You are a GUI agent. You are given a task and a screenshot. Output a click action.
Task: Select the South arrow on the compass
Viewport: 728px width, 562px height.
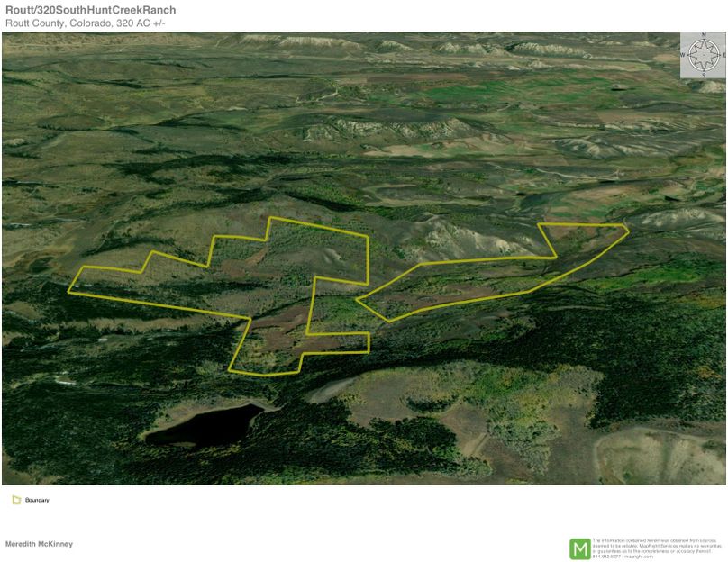pos(704,75)
